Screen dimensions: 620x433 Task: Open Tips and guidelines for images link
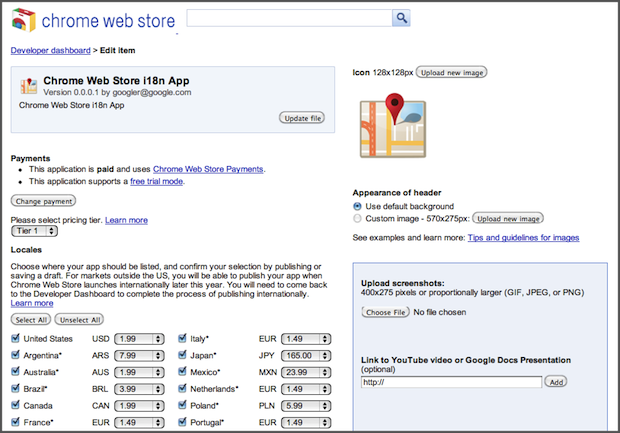coord(524,238)
